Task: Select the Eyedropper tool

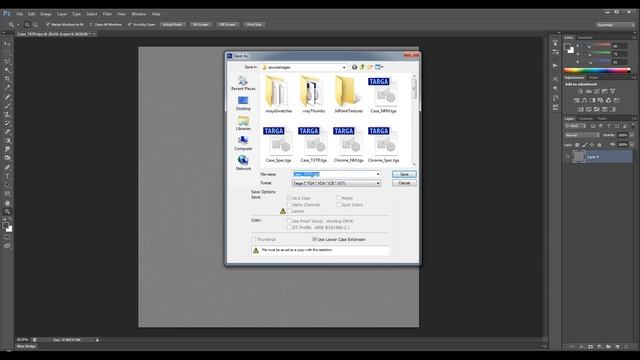Action: tap(7, 87)
